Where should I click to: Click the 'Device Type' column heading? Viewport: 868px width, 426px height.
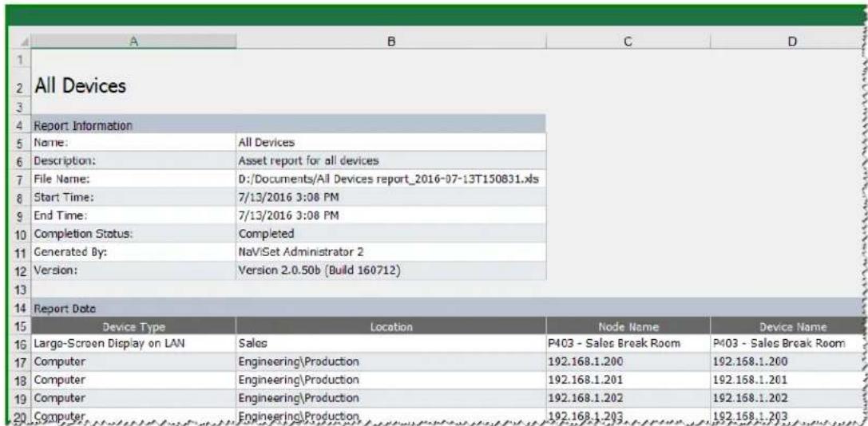(x=133, y=325)
